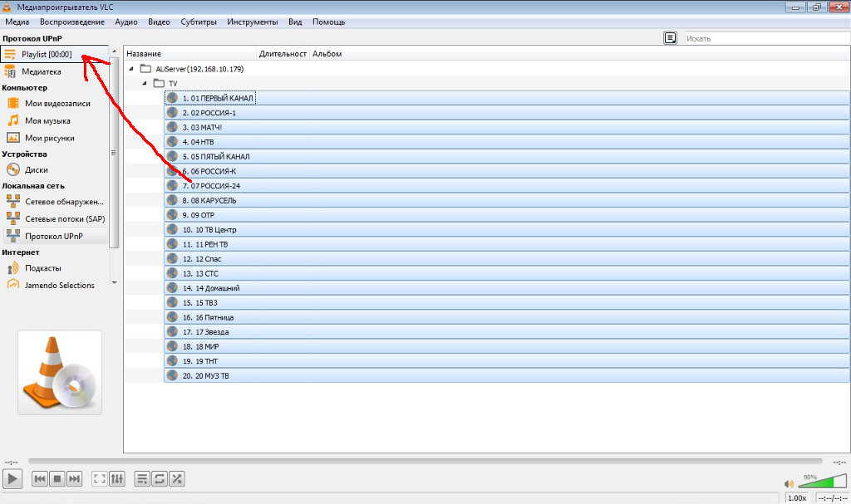Select channel 13 СТС

(507, 273)
